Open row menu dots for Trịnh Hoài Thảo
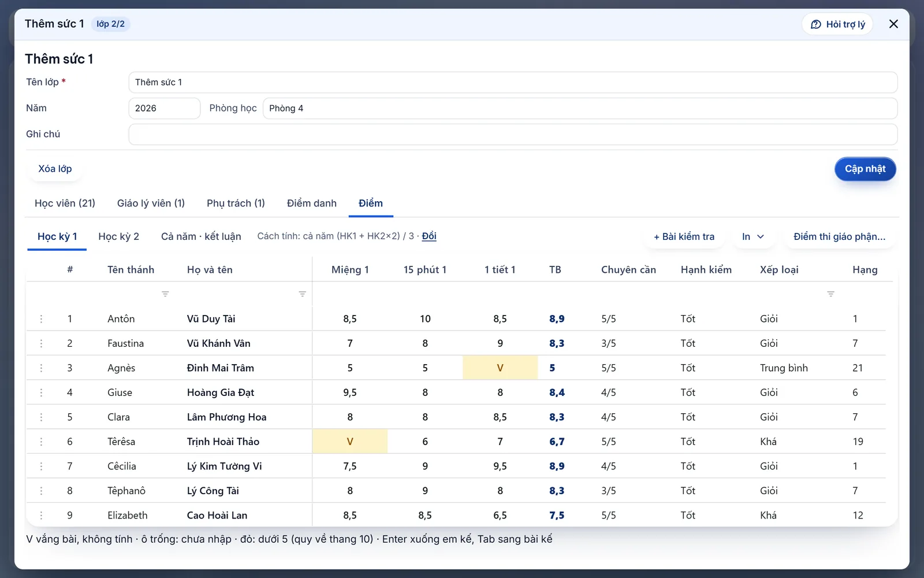Viewport: 924px width, 578px height. click(41, 442)
